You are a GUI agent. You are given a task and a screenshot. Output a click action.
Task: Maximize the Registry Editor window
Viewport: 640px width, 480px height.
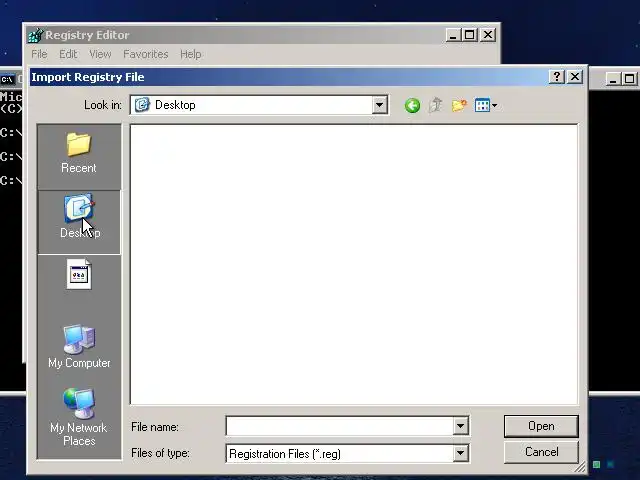(470, 35)
